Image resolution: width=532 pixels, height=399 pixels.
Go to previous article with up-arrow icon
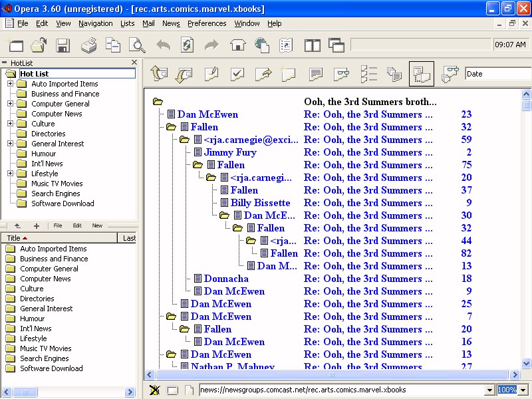pyautogui.click(x=159, y=73)
